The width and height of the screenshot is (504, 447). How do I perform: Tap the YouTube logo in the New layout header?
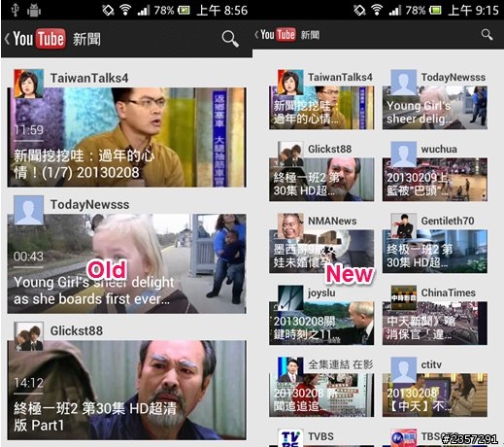pyautogui.click(x=278, y=35)
